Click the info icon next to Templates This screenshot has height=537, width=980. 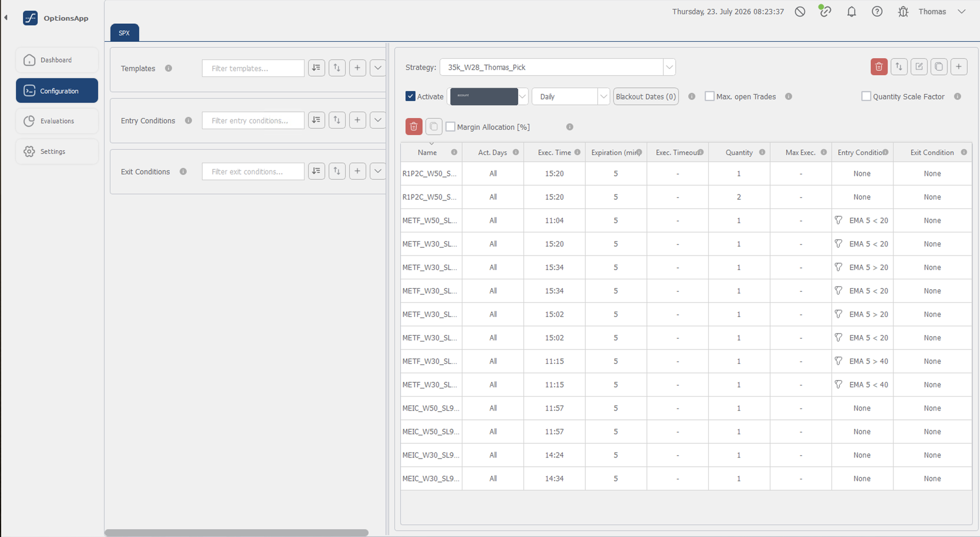169,68
